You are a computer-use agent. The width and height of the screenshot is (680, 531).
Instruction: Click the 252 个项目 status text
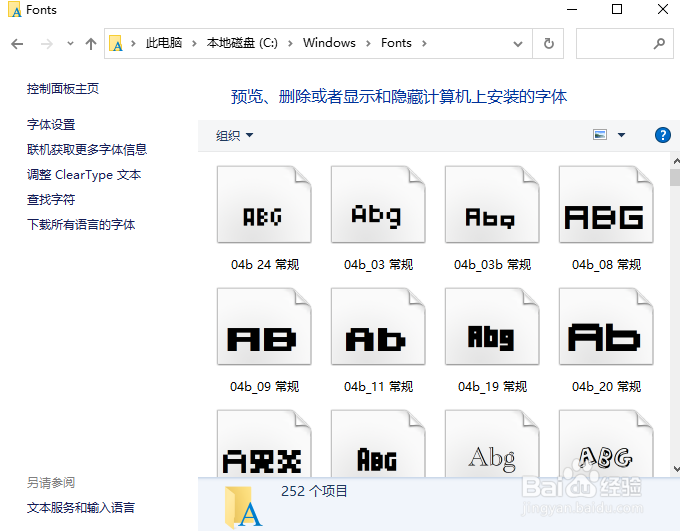click(314, 491)
